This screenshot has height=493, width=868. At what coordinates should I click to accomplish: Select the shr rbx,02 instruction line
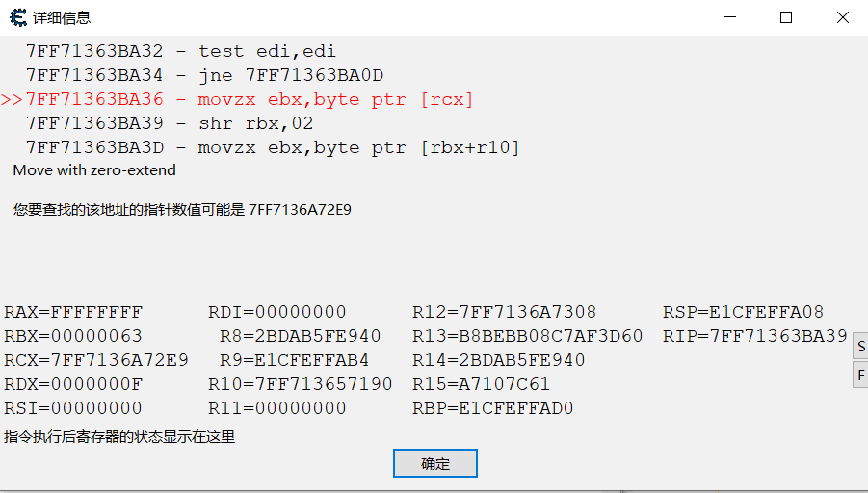170,123
